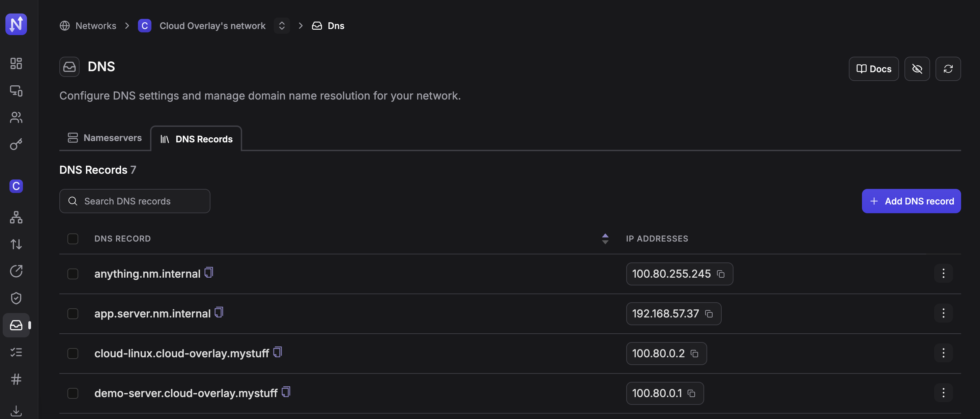Open the users icon in sidebar

point(16,117)
